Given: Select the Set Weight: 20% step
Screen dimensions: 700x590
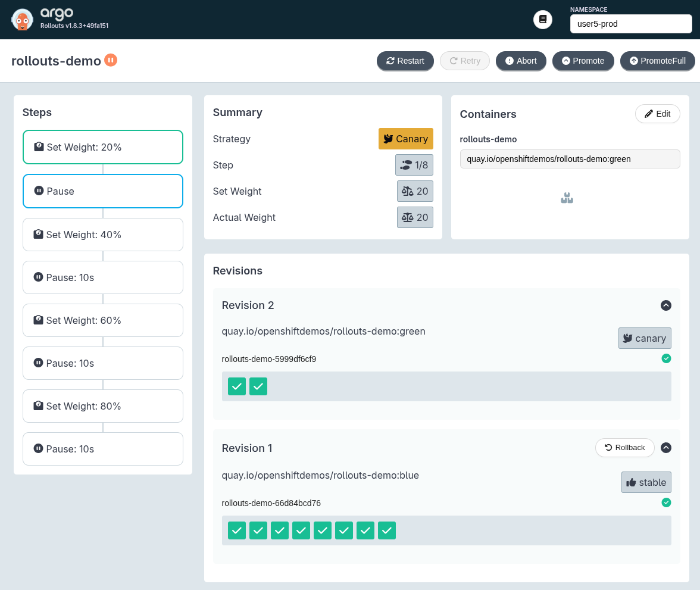Looking at the screenshot, I should pos(103,147).
